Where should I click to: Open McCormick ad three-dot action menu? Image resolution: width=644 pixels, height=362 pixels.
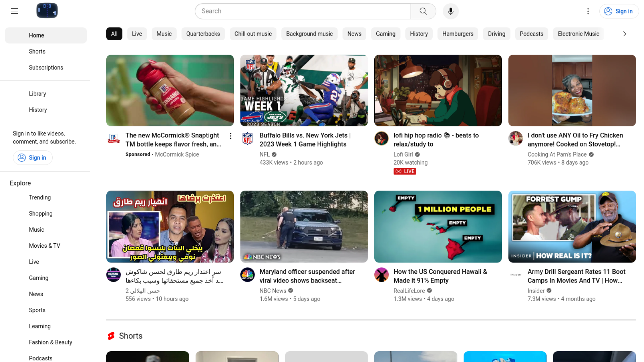coord(230,136)
